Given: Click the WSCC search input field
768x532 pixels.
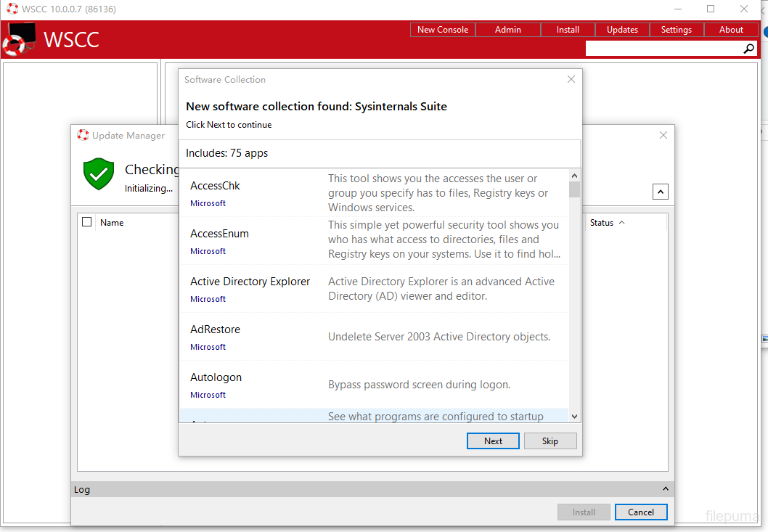Looking at the screenshot, I should click(x=663, y=49).
